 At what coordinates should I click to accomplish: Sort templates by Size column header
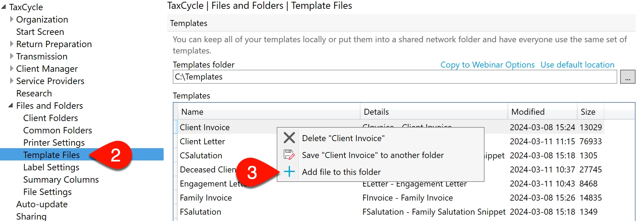(591, 112)
